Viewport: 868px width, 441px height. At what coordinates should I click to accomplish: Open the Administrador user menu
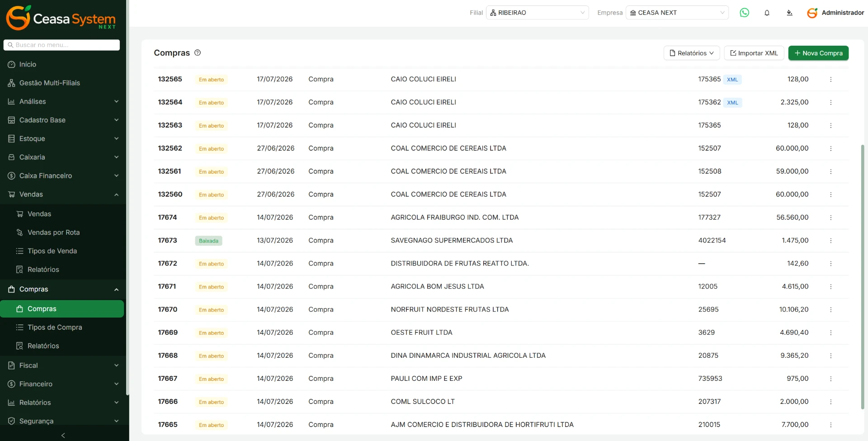click(x=835, y=13)
